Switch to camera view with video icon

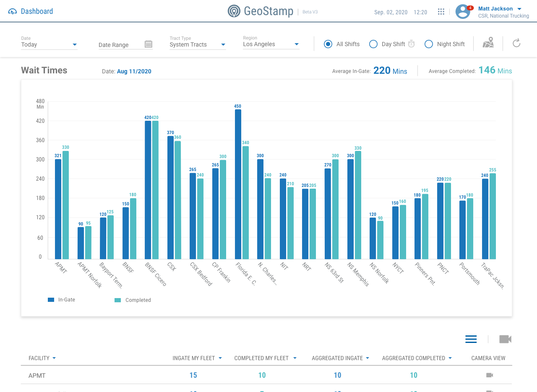(505, 339)
